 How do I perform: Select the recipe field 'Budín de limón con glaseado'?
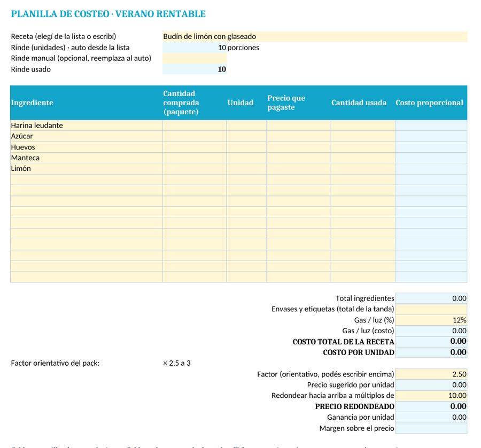point(315,36)
